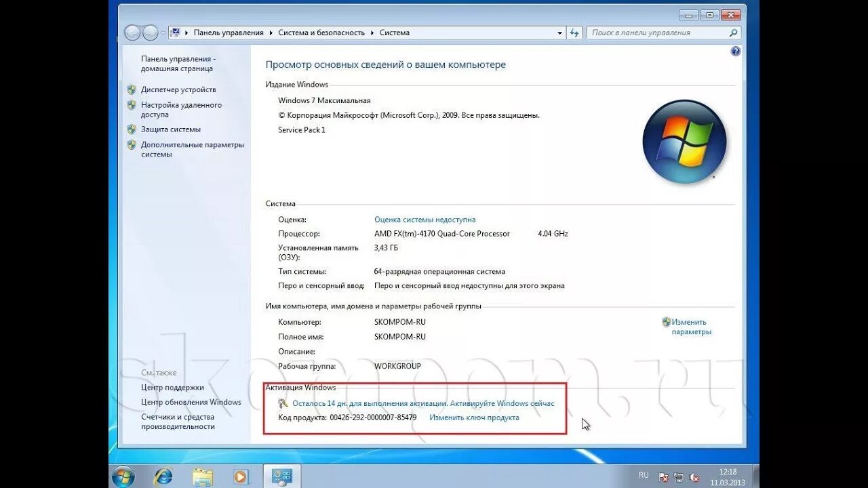
Task: Select product code 00426-292-0000007-85479 text
Action: (x=373, y=418)
